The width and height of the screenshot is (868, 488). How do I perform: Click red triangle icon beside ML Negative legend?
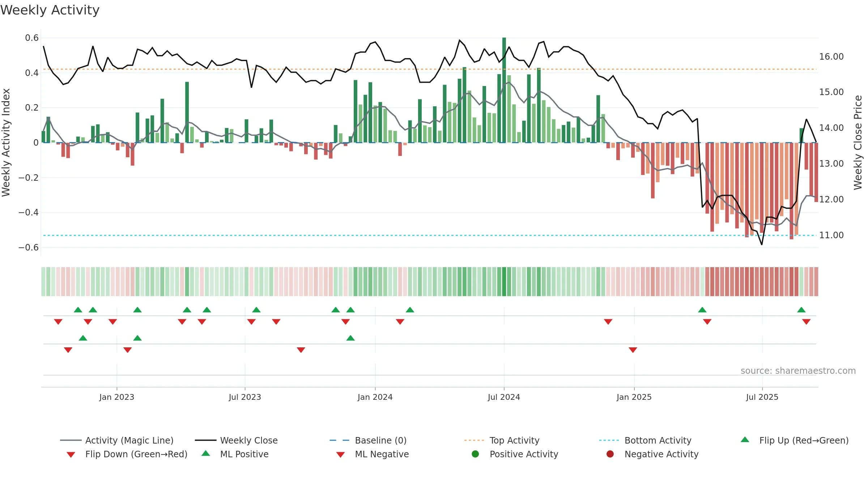340,455
